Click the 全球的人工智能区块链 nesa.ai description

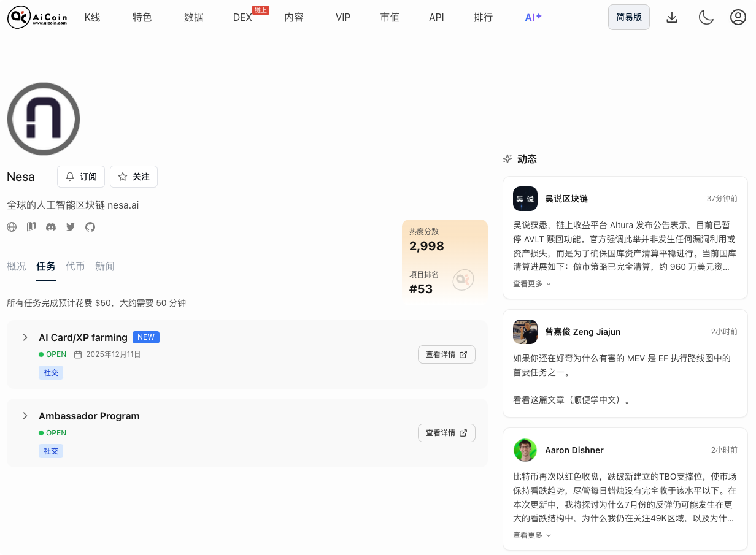pyautogui.click(x=73, y=205)
